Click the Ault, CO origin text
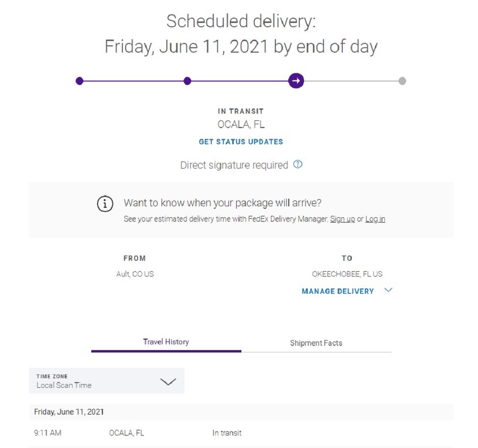This screenshot has height=448, width=478. pyautogui.click(x=135, y=274)
